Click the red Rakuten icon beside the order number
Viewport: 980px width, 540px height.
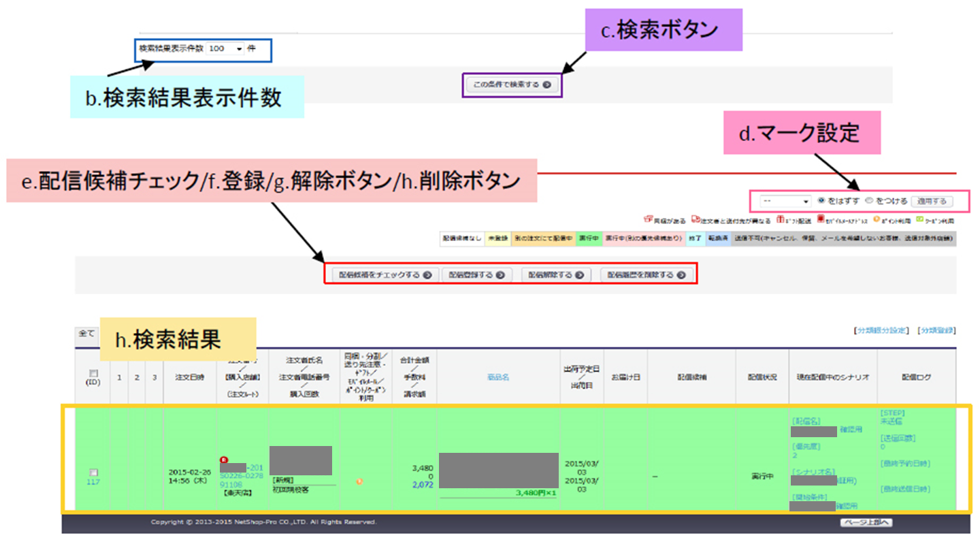pos(223,459)
